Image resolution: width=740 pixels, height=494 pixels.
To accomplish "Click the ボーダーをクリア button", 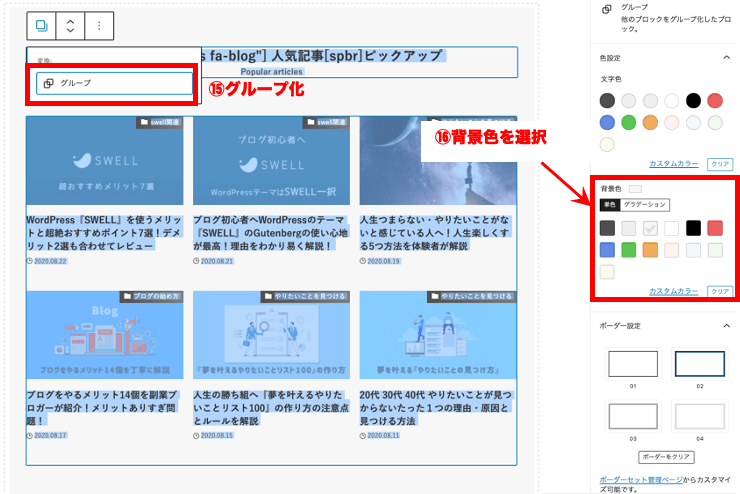I will click(x=666, y=457).
